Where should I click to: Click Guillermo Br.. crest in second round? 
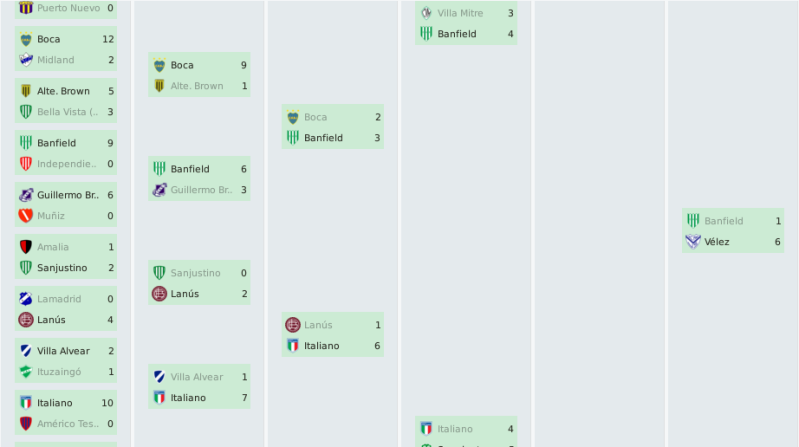[x=159, y=190]
